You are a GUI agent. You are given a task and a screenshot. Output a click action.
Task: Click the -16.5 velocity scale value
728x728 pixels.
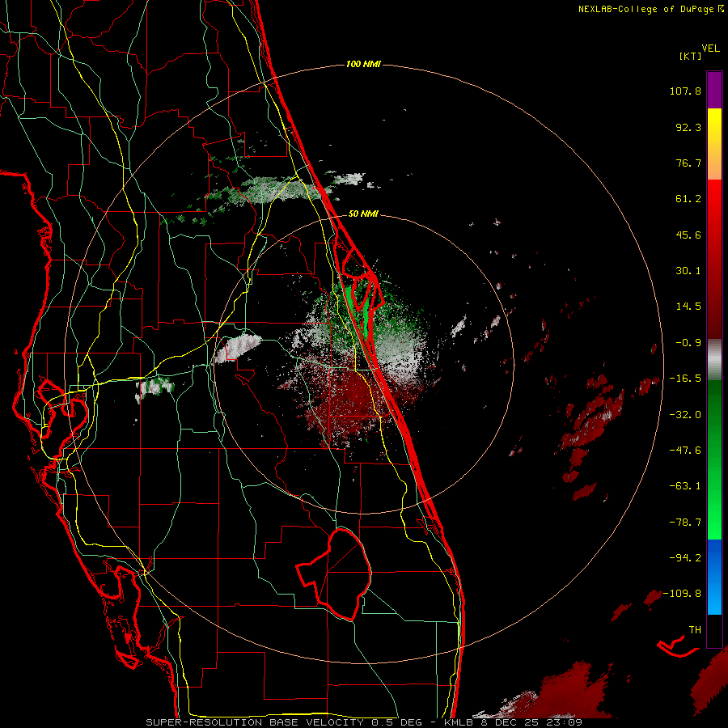pos(685,379)
